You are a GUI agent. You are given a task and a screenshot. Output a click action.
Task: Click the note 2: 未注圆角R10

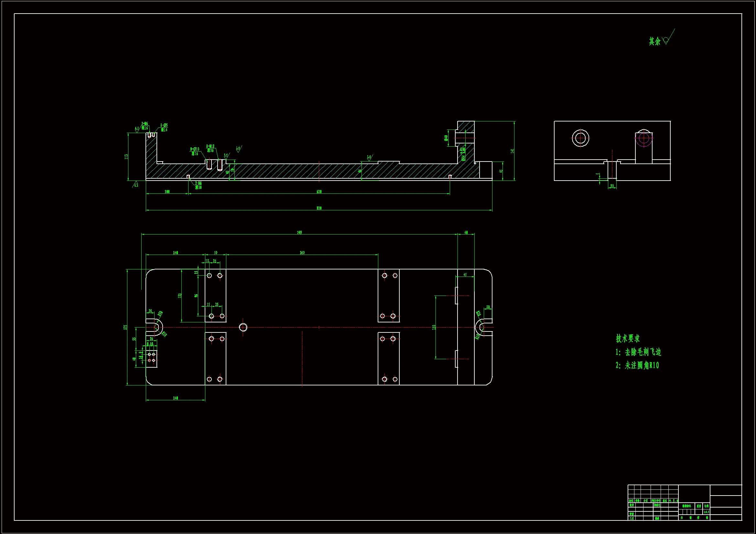coord(637,365)
